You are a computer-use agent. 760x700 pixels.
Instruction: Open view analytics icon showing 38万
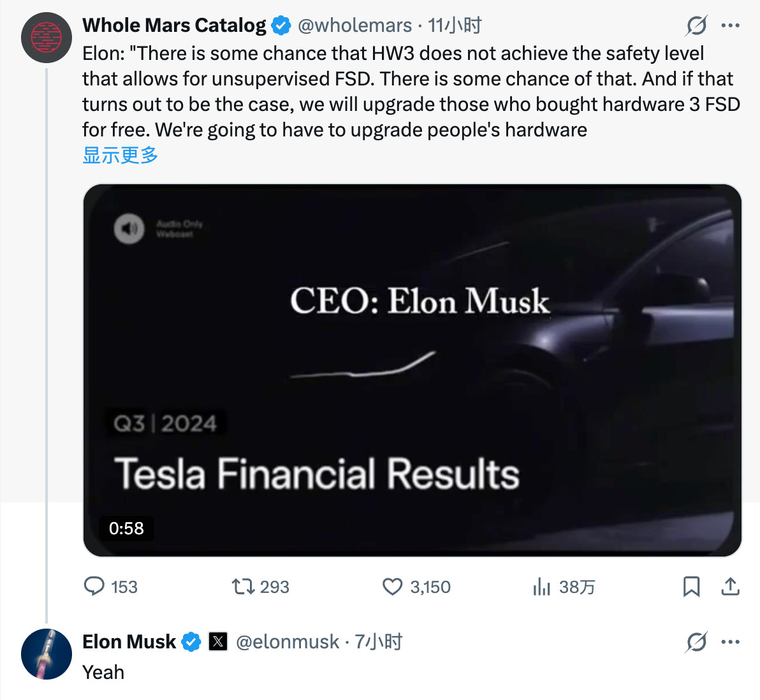coord(541,587)
